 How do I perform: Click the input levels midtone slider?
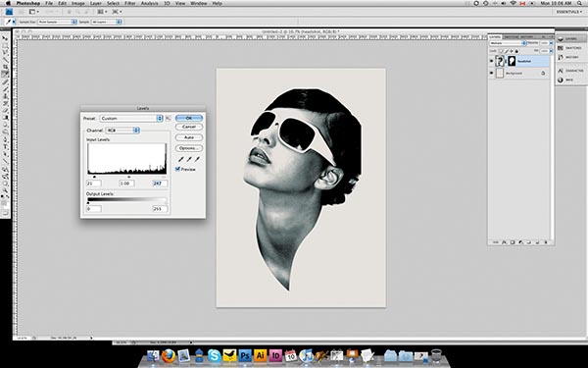point(129,177)
